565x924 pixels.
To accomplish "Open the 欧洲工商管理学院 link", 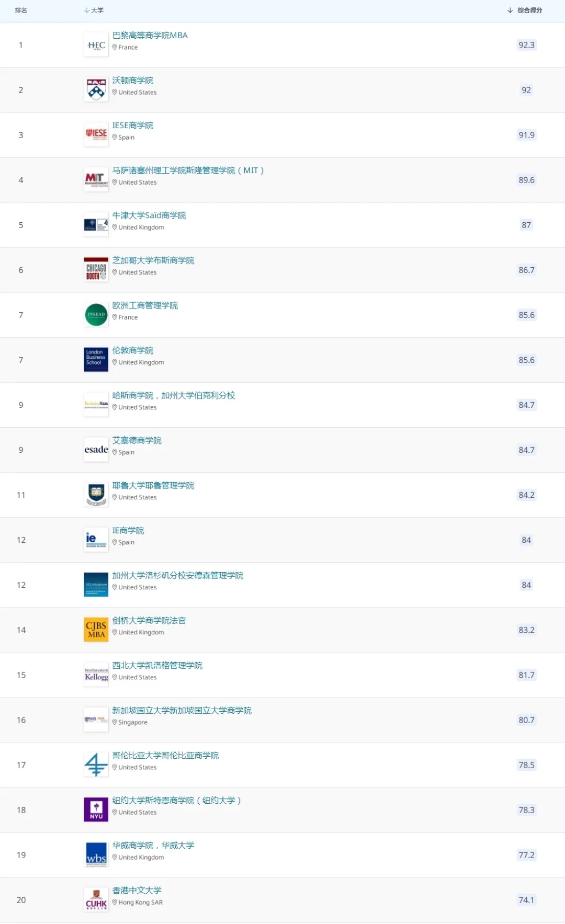I will click(x=145, y=305).
